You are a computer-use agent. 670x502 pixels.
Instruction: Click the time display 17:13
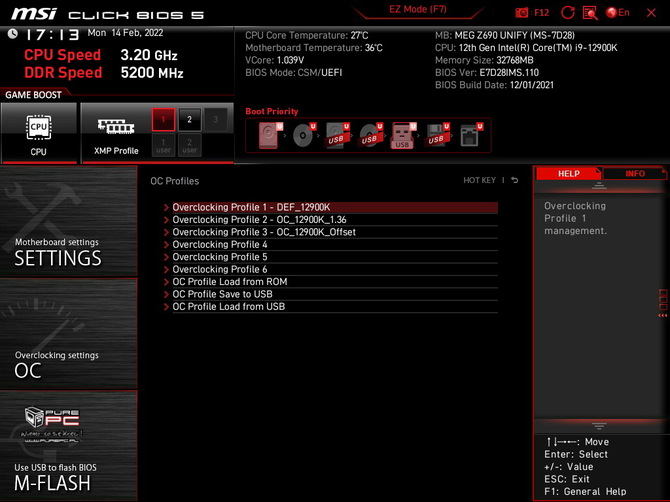52,35
